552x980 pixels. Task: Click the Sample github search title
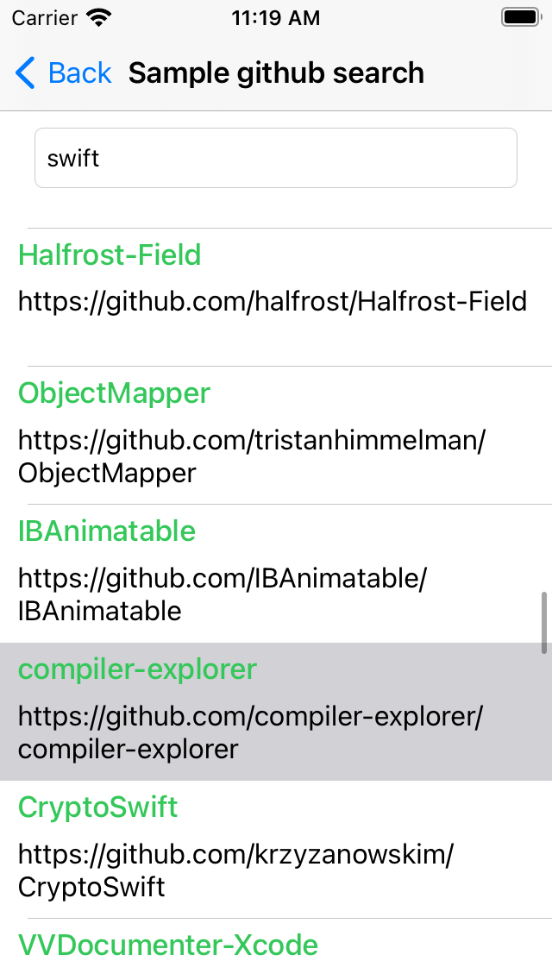click(x=276, y=73)
